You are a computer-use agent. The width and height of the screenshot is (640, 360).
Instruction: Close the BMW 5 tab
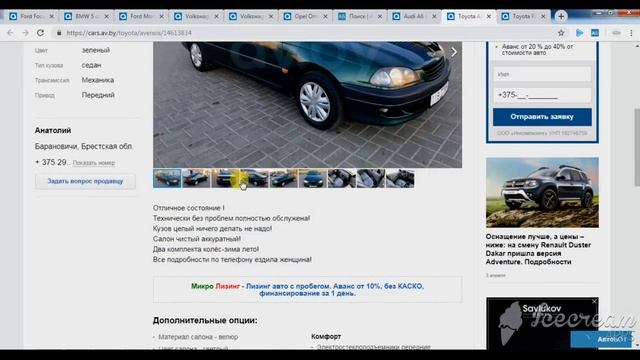pyautogui.click(x=107, y=16)
